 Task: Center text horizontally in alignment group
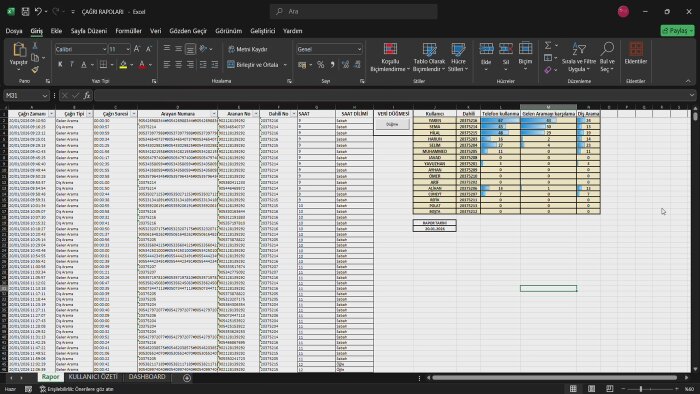[x=179, y=65]
